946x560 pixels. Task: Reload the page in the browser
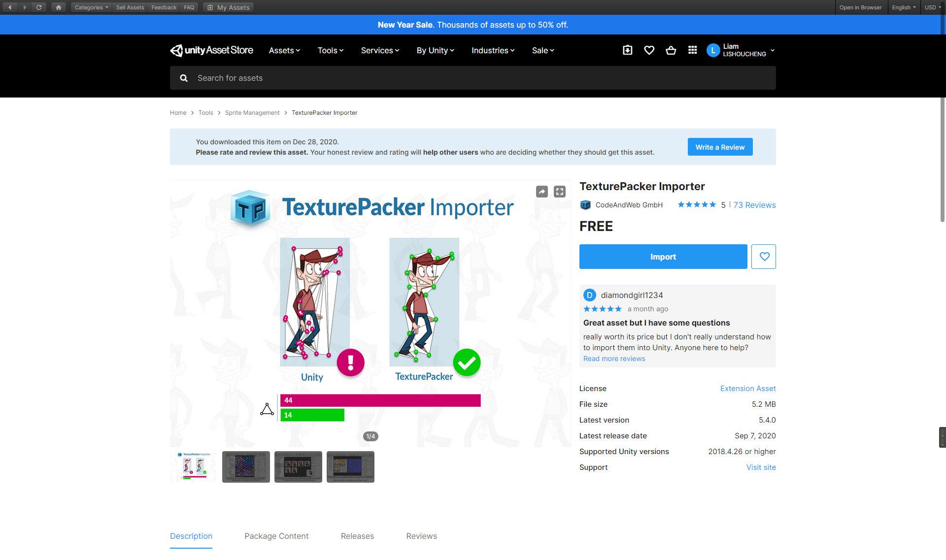(38, 7)
